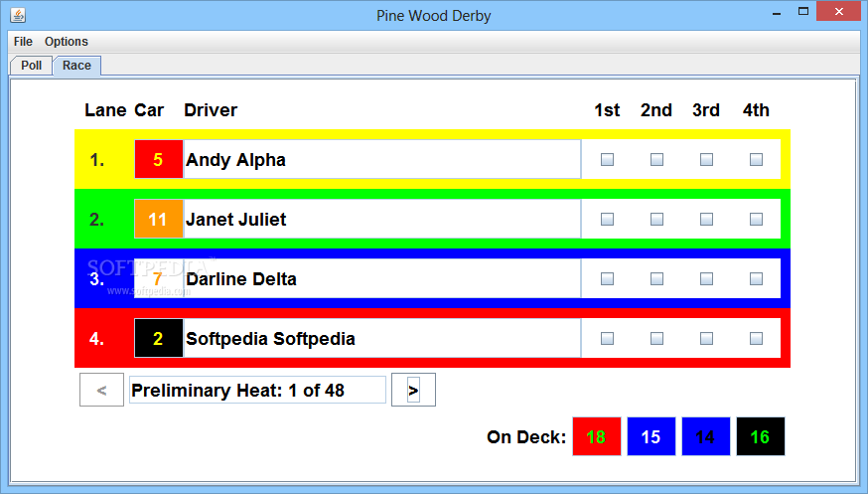This screenshot has width=868, height=494.
Task: Set Softpedia Softpedia to 3rd place
Action: [706, 338]
